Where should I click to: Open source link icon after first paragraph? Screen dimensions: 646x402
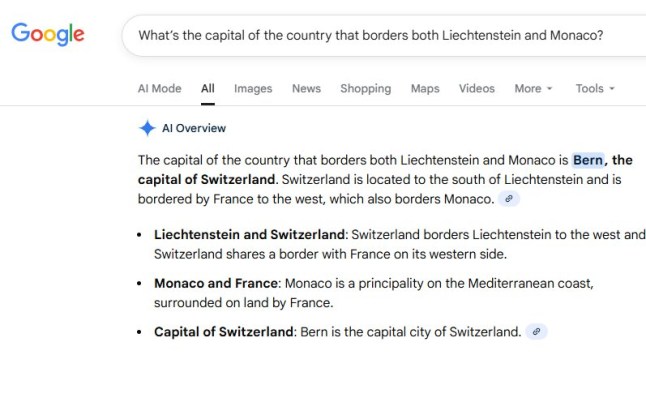click(x=510, y=199)
